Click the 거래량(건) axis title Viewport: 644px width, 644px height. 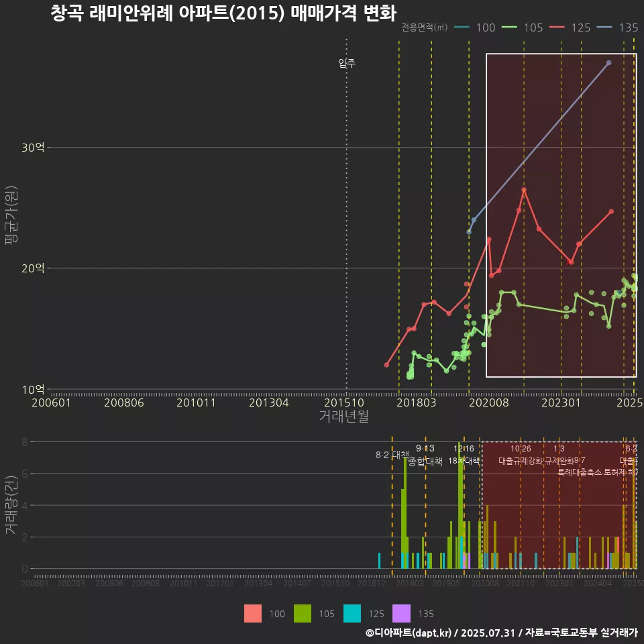click(11, 504)
